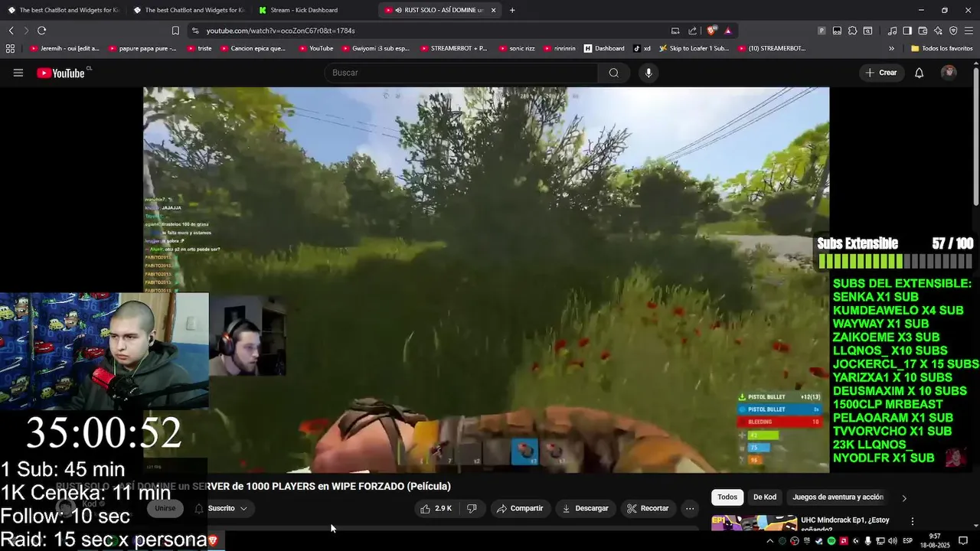Screen dimensions: 980x551
Task: Go to the YouTube home logo
Action: click(60, 73)
